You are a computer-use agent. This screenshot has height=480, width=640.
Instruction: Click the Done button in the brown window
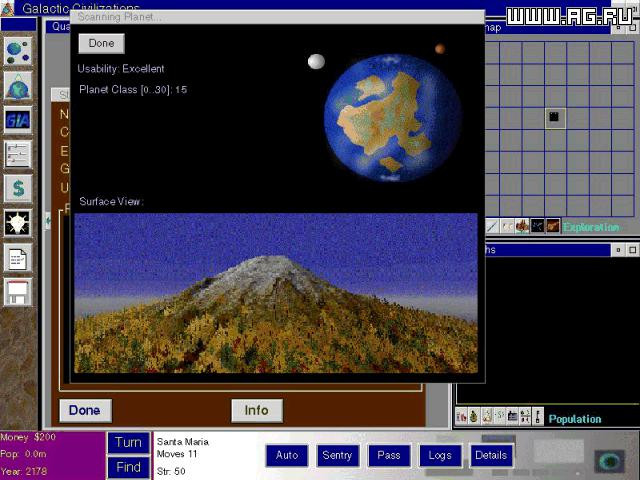coord(85,410)
